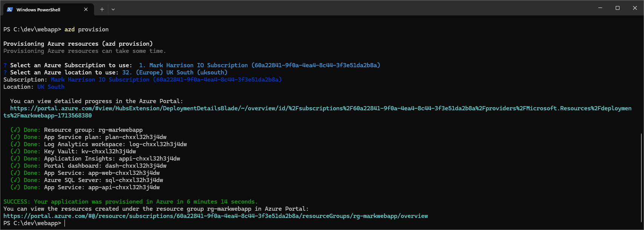The width and height of the screenshot is (644, 230).
Task: Click the app-api-chxxl32h3j4dw App Service name
Action: click(x=124, y=187)
